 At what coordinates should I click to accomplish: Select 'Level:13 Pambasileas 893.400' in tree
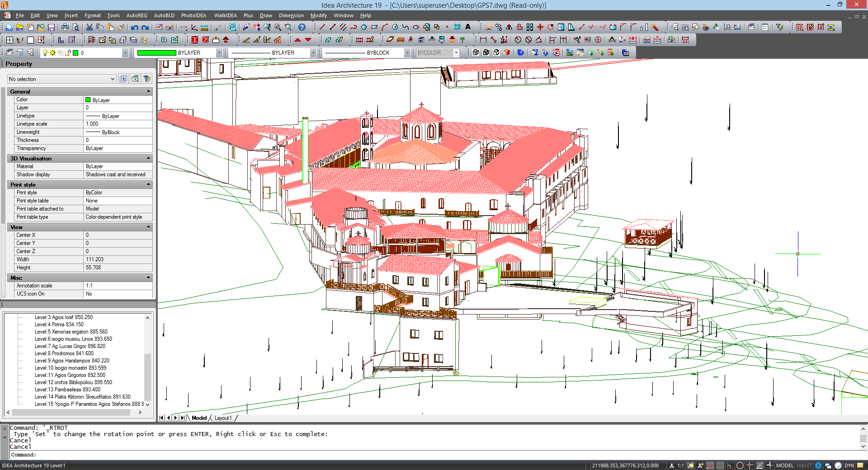(67, 390)
